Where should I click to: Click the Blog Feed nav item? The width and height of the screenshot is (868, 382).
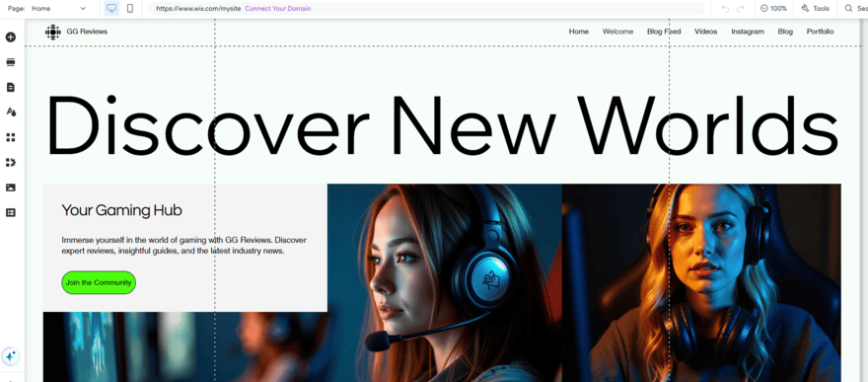tap(664, 32)
